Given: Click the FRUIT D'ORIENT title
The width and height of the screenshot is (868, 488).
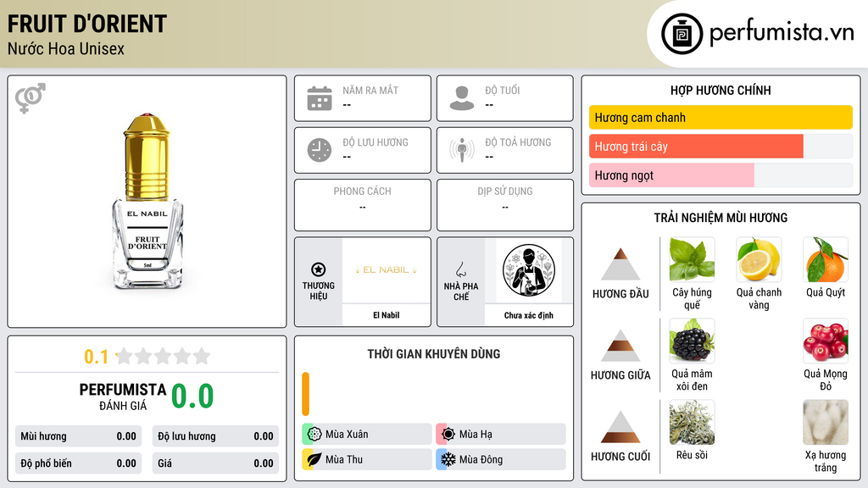Looking at the screenshot, I should pyautogui.click(x=87, y=25).
